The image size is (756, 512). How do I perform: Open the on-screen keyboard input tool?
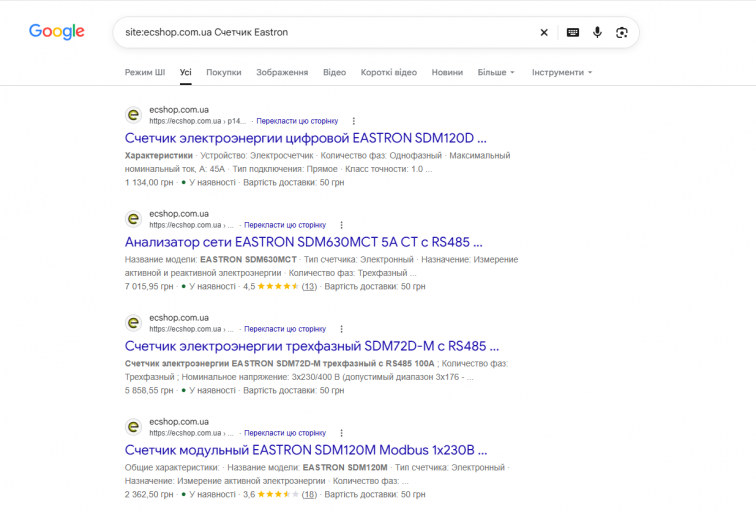573,32
